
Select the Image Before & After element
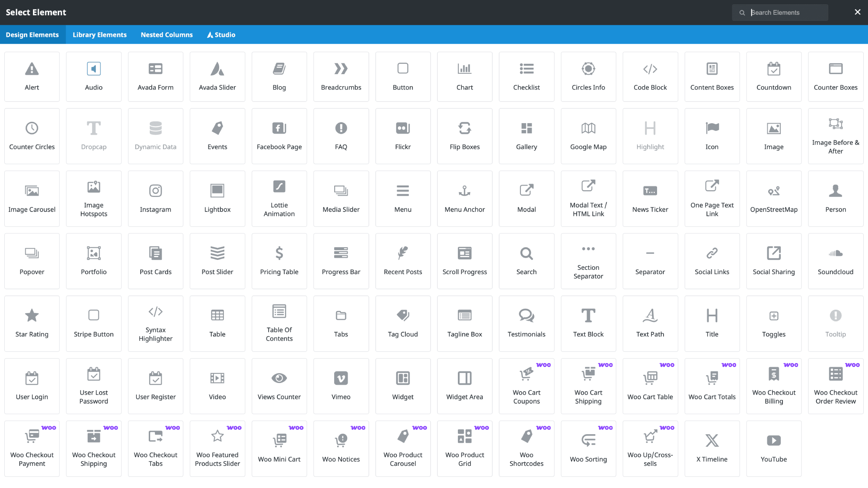[x=835, y=136]
